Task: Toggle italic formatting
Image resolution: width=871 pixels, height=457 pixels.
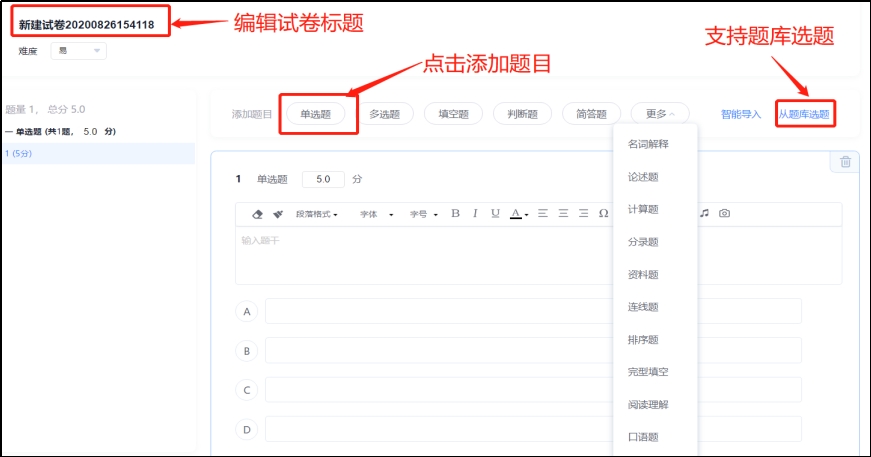Action: (x=475, y=213)
